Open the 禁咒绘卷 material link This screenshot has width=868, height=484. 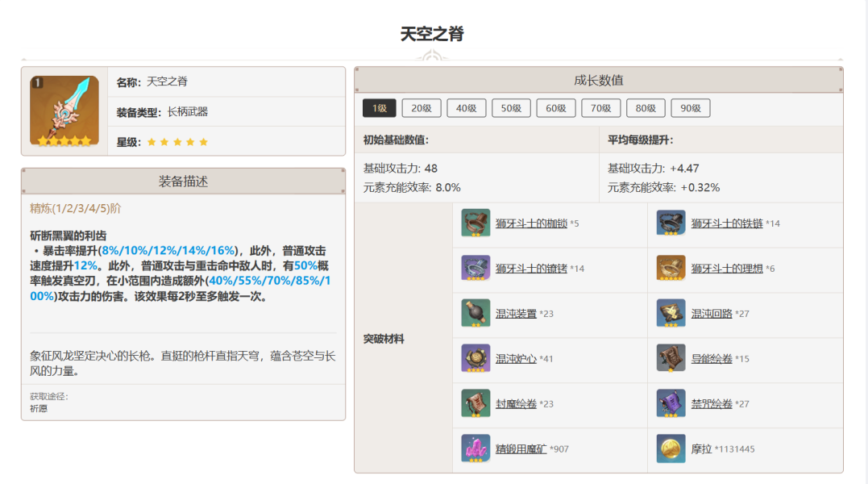click(x=712, y=404)
